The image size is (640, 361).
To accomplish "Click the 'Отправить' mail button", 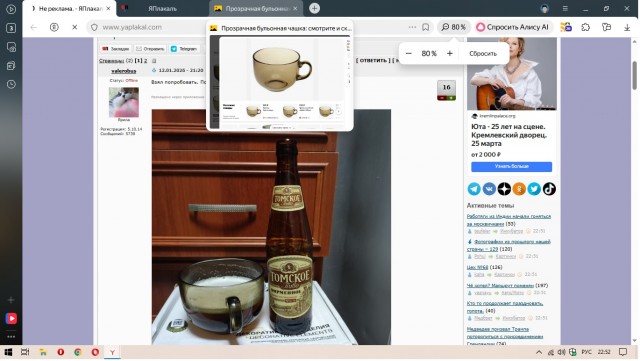I will point(150,49).
